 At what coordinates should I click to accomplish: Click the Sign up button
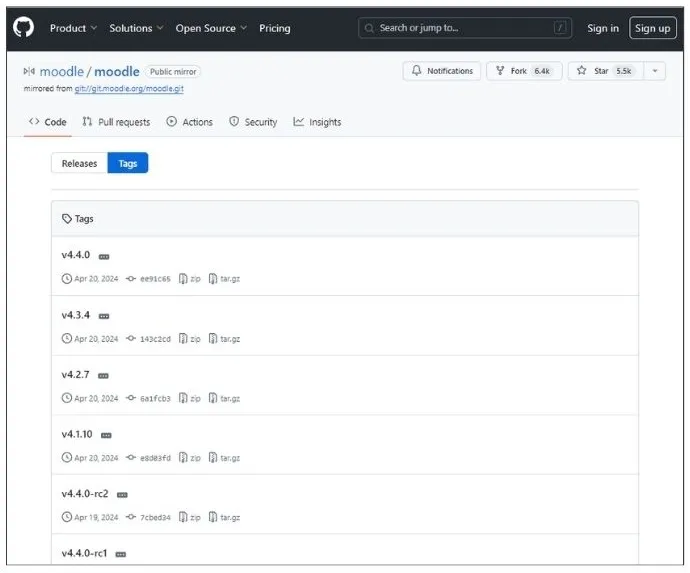point(652,28)
